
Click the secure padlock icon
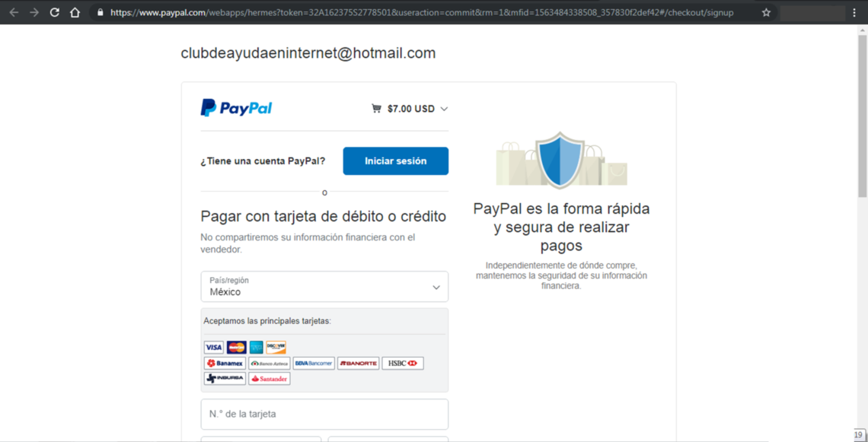[x=101, y=12]
